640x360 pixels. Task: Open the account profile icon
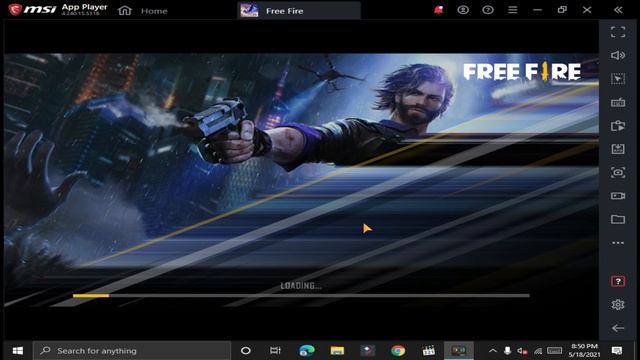[463, 10]
